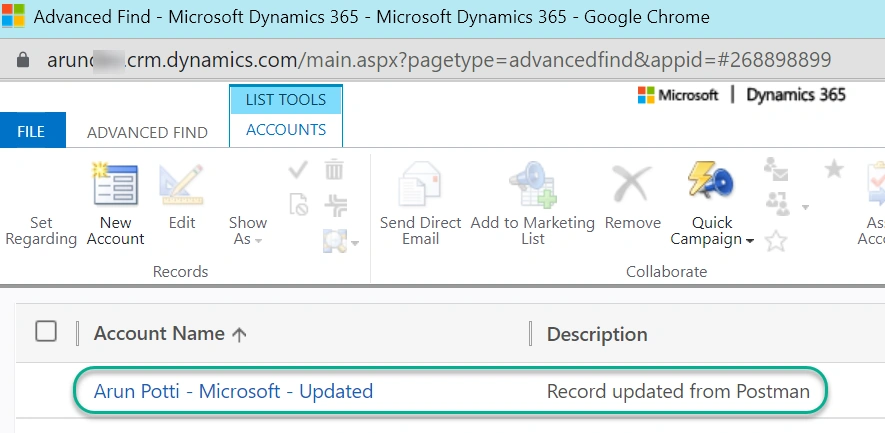Click the Merge records icon
Viewport: 885px width, 433px height.
coord(336,205)
